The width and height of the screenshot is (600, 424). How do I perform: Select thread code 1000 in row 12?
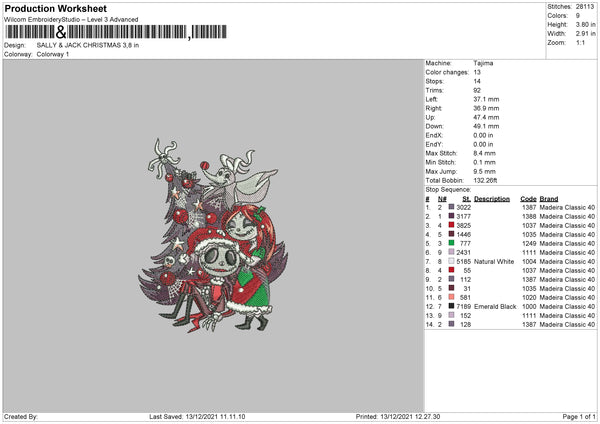[529, 307]
